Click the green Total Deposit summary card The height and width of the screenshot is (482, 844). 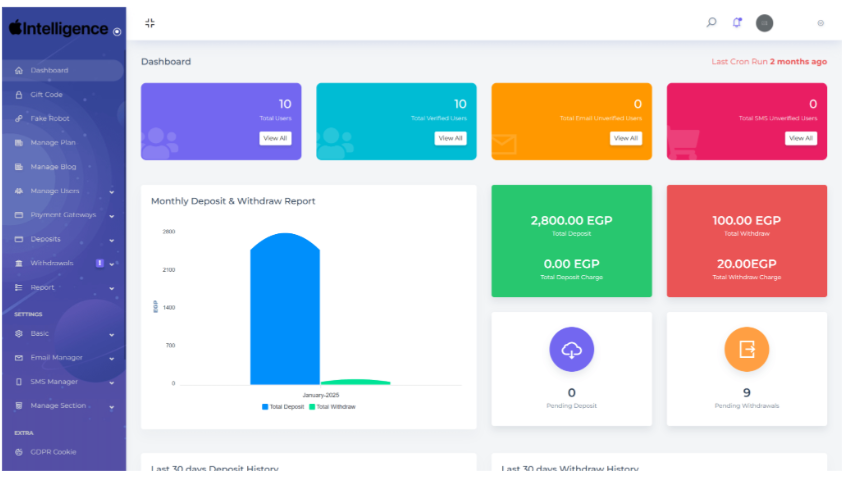tap(571, 240)
